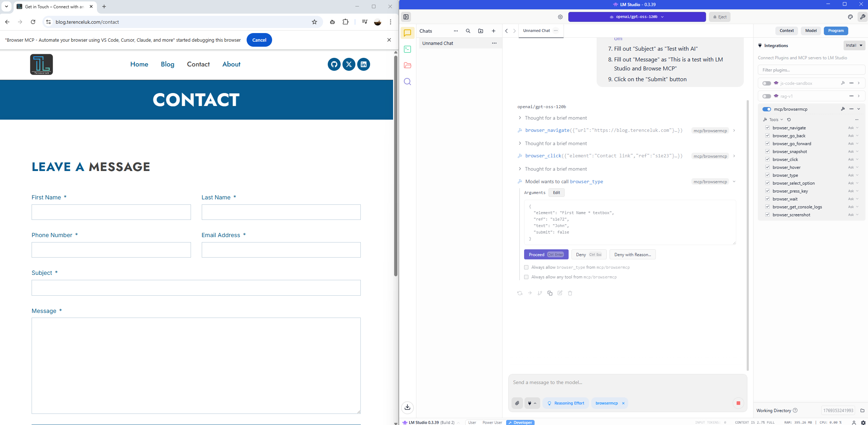Switch to the Context tab
Screen dimensions: 868x425
click(786, 31)
